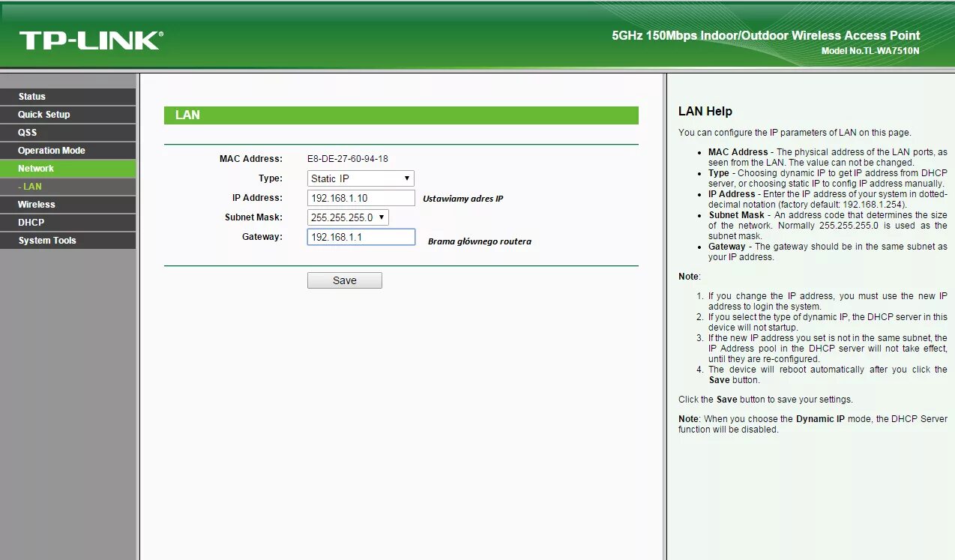The image size is (955, 560).
Task: Click the TP-LINK logo
Action: 91,40
